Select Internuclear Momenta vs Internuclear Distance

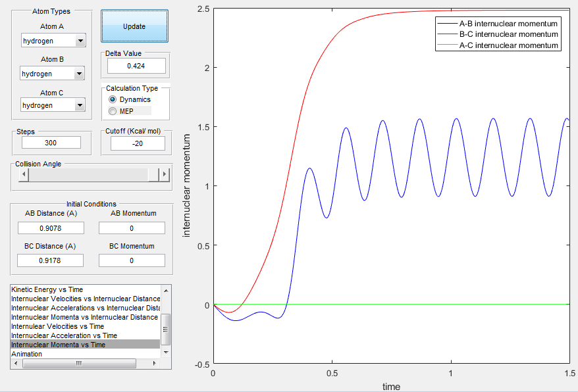coord(85,317)
